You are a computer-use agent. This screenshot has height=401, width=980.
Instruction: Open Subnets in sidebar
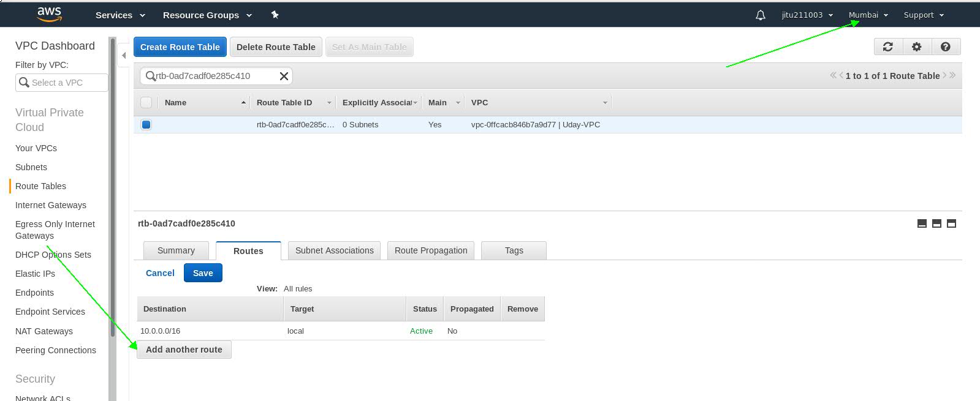pyautogui.click(x=31, y=167)
